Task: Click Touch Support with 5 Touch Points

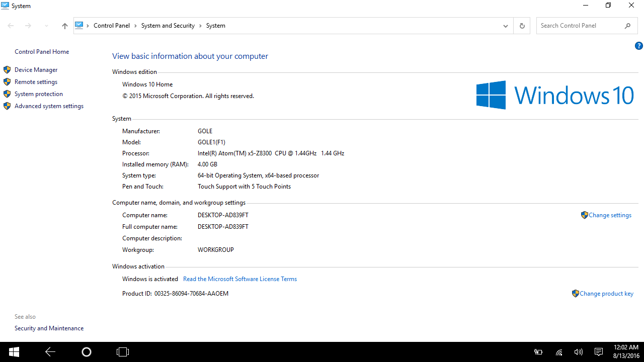Action: 244,187
